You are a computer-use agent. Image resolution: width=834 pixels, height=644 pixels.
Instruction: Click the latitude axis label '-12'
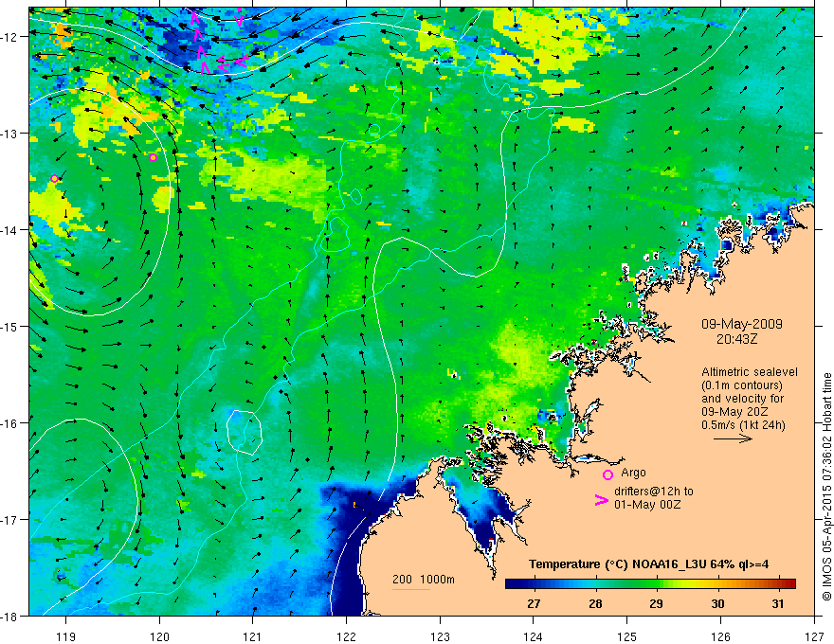coord(9,37)
